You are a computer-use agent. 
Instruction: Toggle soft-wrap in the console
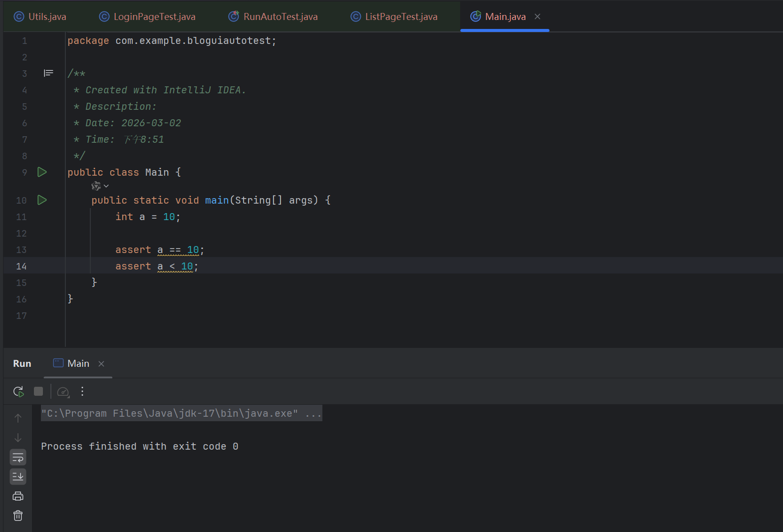tap(18, 457)
